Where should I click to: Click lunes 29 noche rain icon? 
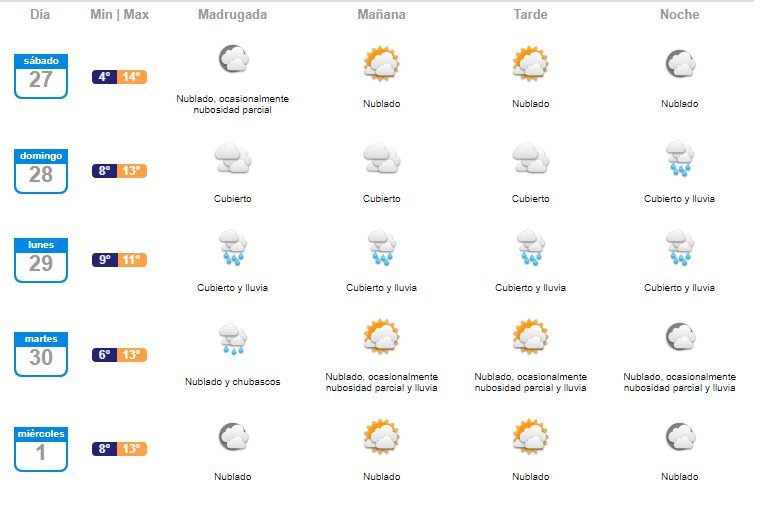coord(680,248)
